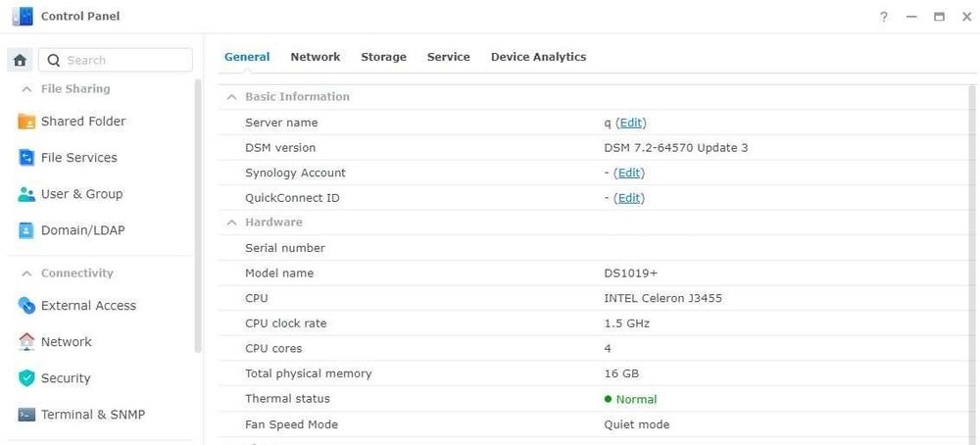The image size is (980, 445).
Task: Click the Control Panel app icon in title bar
Action: 23,17
